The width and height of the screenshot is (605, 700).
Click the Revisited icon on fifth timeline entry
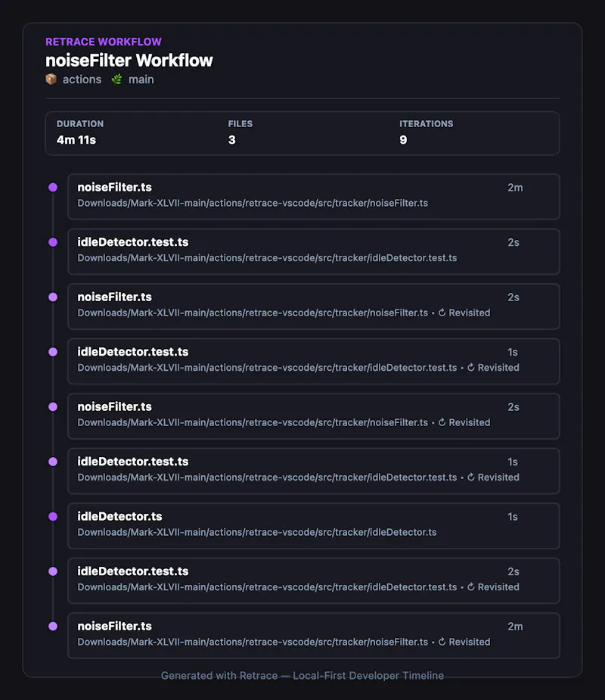click(x=442, y=423)
